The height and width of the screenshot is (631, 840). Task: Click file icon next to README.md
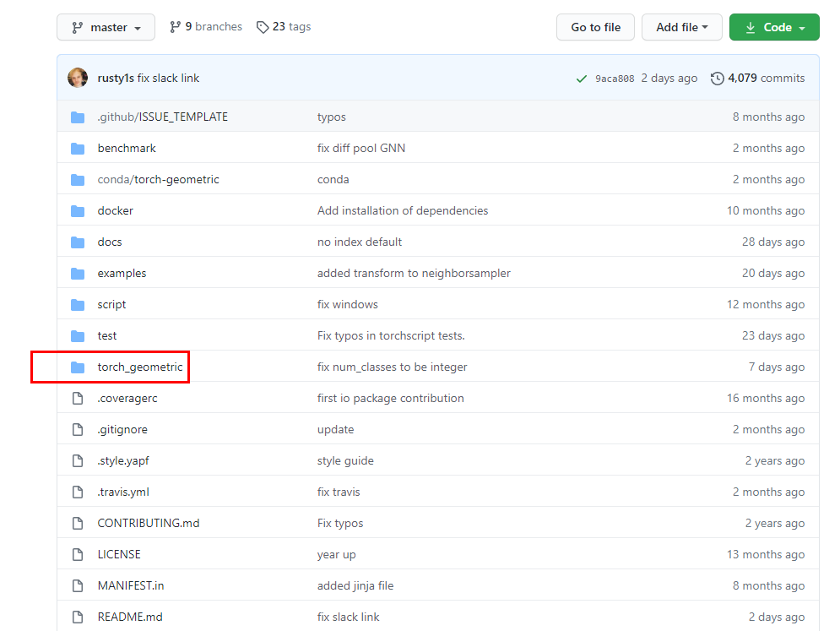78,617
